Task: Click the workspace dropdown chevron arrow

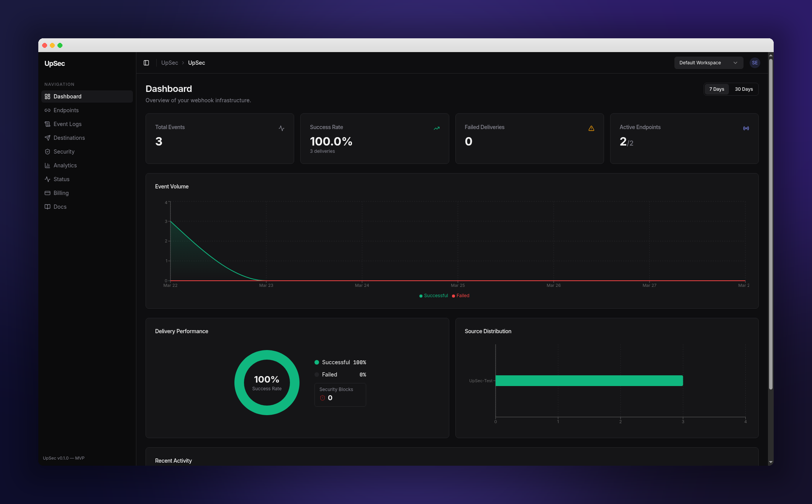Action: [x=735, y=63]
